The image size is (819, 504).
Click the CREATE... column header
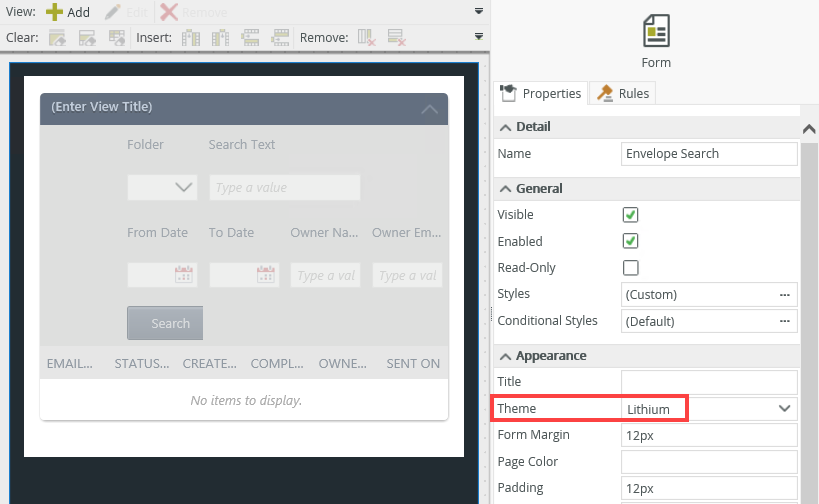[209, 364]
